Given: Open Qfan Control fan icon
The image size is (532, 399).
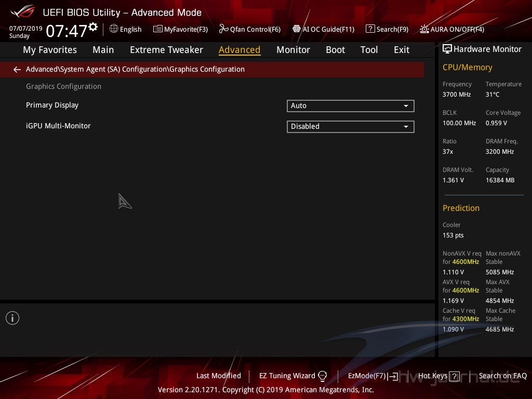Looking at the screenshot, I should pos(223,29).
